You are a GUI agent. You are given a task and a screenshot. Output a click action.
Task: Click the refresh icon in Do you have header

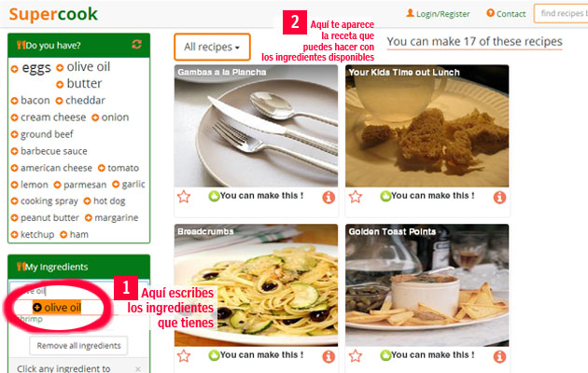[137, 45]
